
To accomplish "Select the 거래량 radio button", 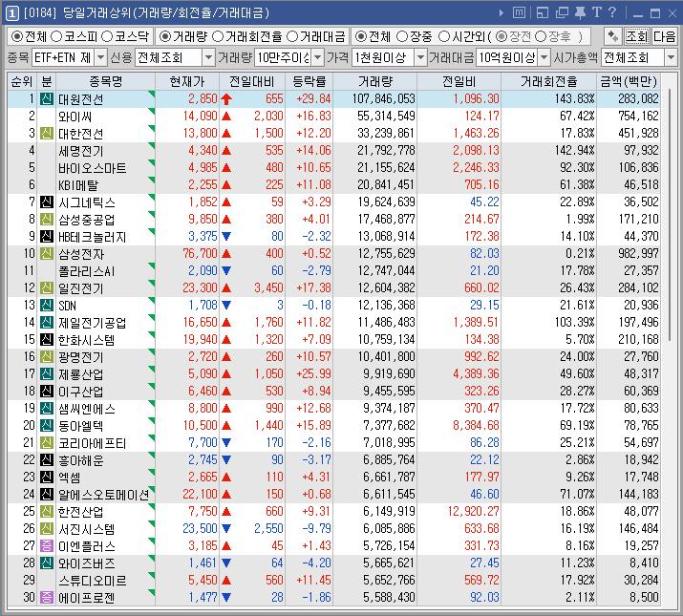I will (165, 36).
